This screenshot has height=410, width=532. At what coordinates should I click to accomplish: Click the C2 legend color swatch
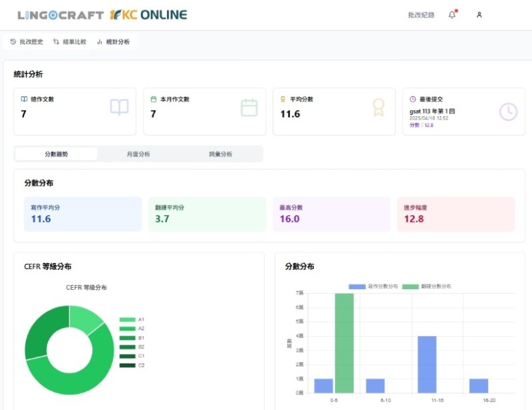point(127,366)
